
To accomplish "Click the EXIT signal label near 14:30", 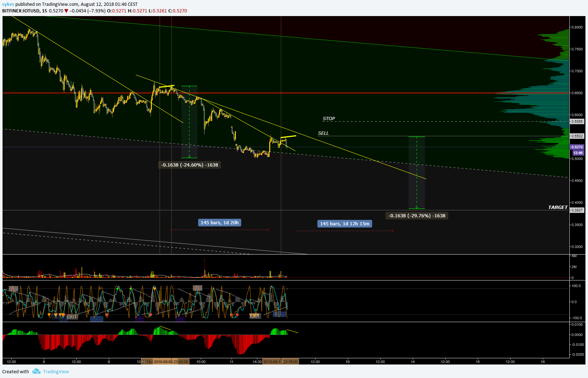I will pos(255,316).
